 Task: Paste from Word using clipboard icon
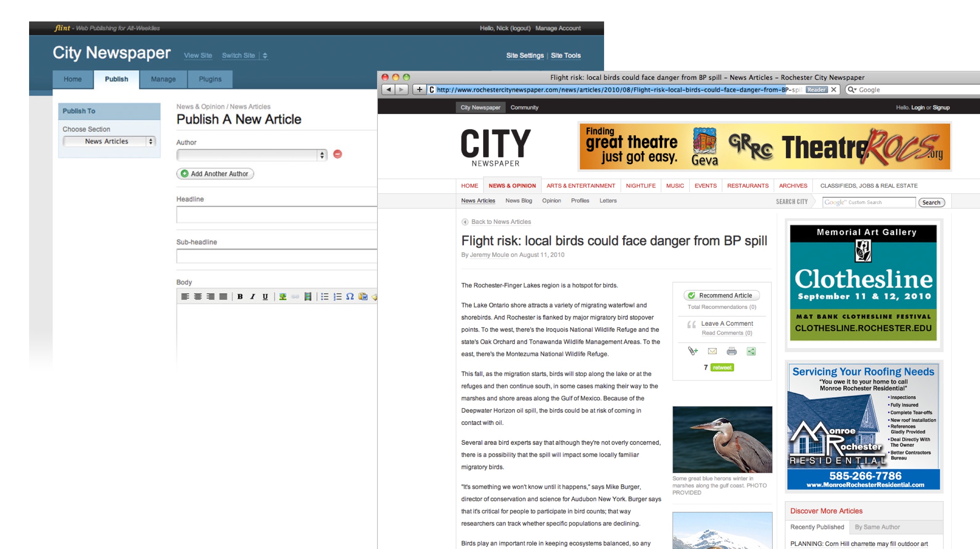point(363,296)
